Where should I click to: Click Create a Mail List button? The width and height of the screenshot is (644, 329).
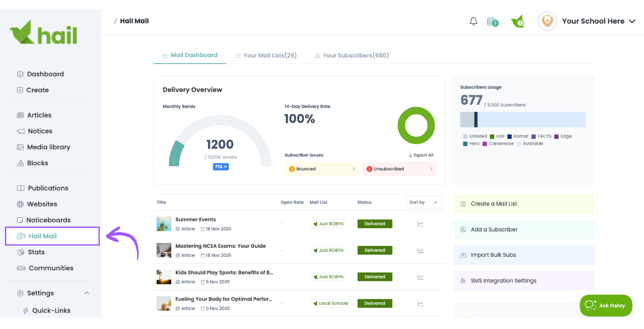pyautogui.click(x=524, y=204)
